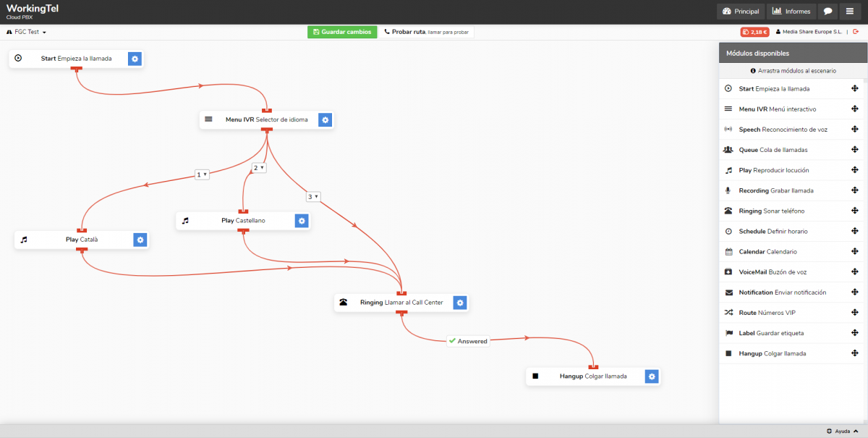Viewport: 868px width, 438px height.
Task: Open settings gear on Menu IVR node
Action: [x=325, y=119]
